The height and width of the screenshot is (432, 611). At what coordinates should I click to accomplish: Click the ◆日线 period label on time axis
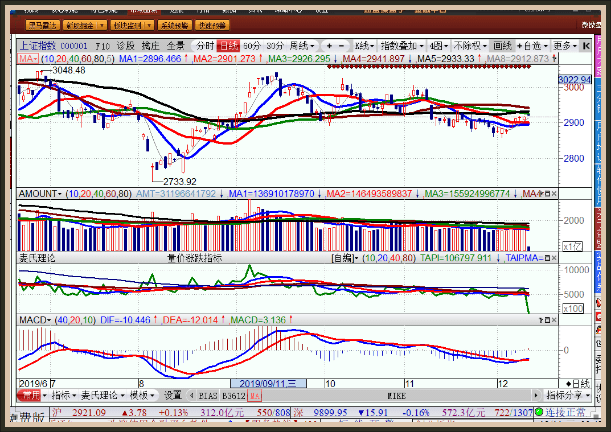[578, 384]
